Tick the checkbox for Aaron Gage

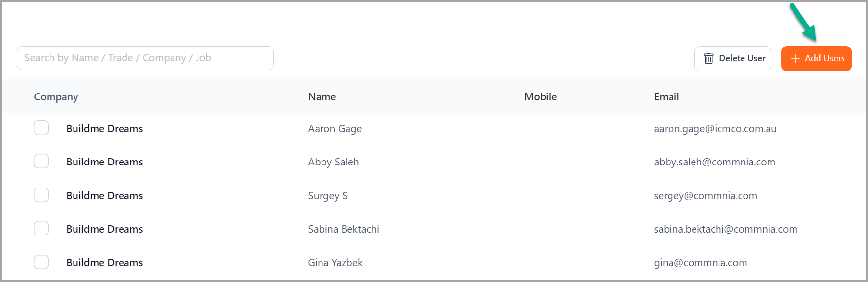[x=41, y=128]
